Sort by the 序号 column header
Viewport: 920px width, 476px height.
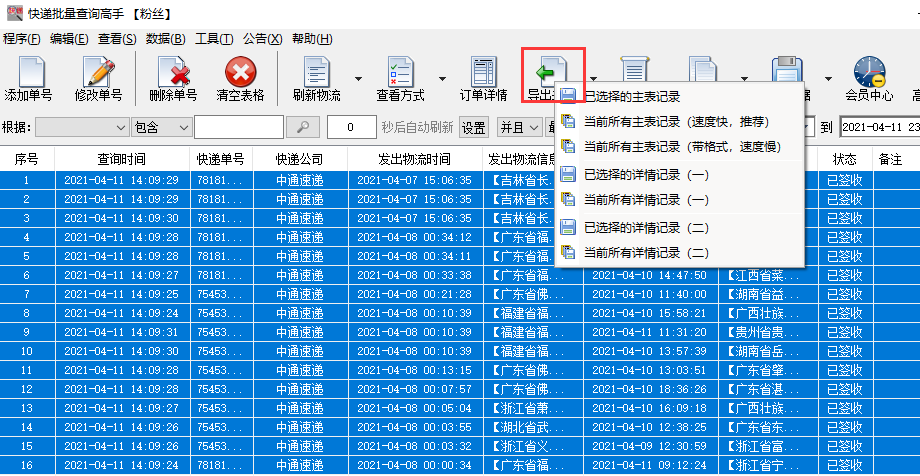(27, 158)
